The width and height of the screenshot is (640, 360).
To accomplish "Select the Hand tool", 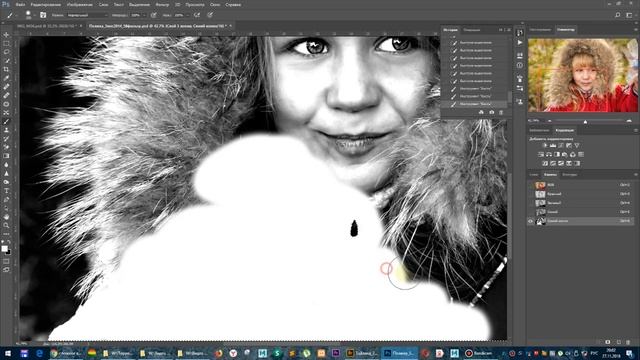I will pos(6,217).
